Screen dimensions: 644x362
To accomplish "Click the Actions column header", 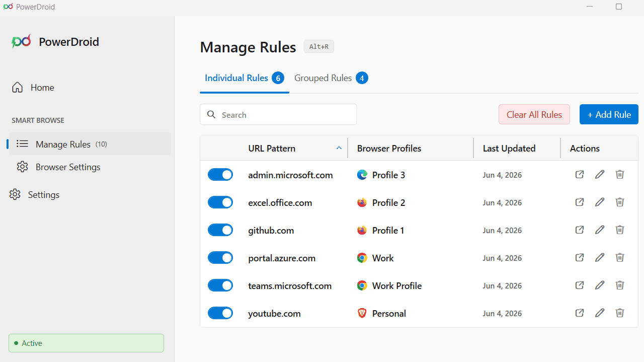I will pyautogui.click(x=585, y=148).
